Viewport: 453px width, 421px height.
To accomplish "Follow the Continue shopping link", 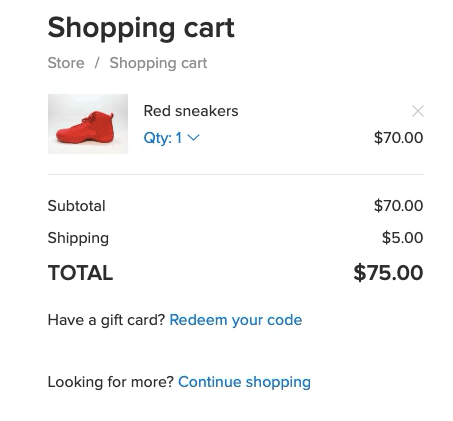I will click(244, 382).
